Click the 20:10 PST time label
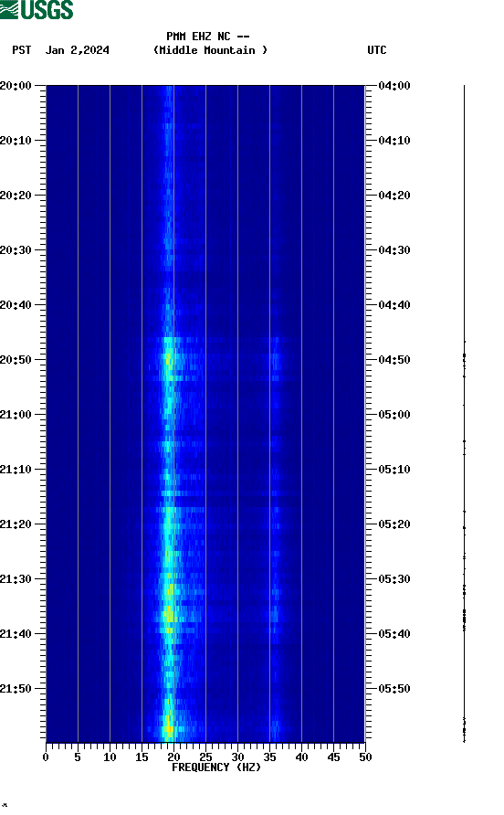This screenshot has width=504, height=815. click(16, 141)
